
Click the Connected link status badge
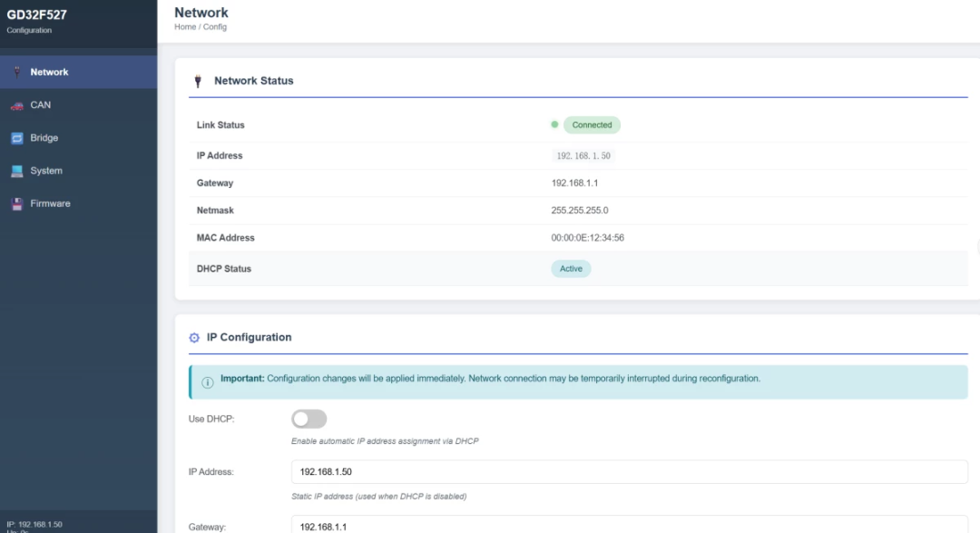[x=592, y=125]
